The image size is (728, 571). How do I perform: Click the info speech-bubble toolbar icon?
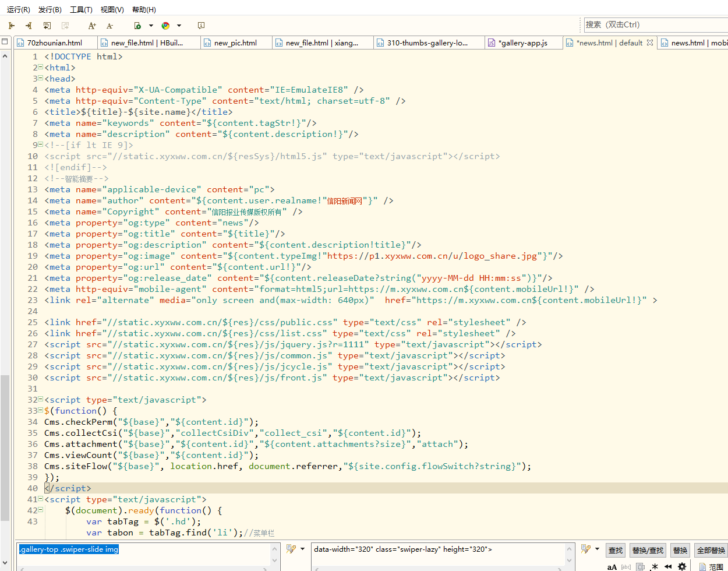click(201, 26)
